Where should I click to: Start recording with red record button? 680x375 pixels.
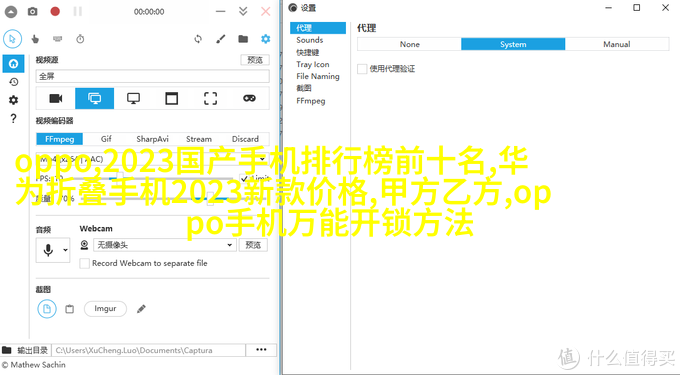point(55,11)
